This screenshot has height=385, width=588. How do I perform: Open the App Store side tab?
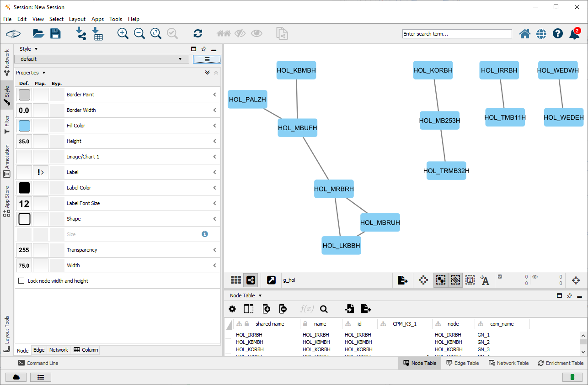[x=7, y=201]
